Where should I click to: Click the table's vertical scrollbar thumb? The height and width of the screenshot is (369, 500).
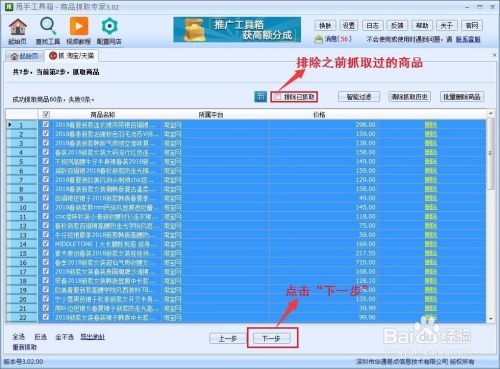[x=491, y=153]
